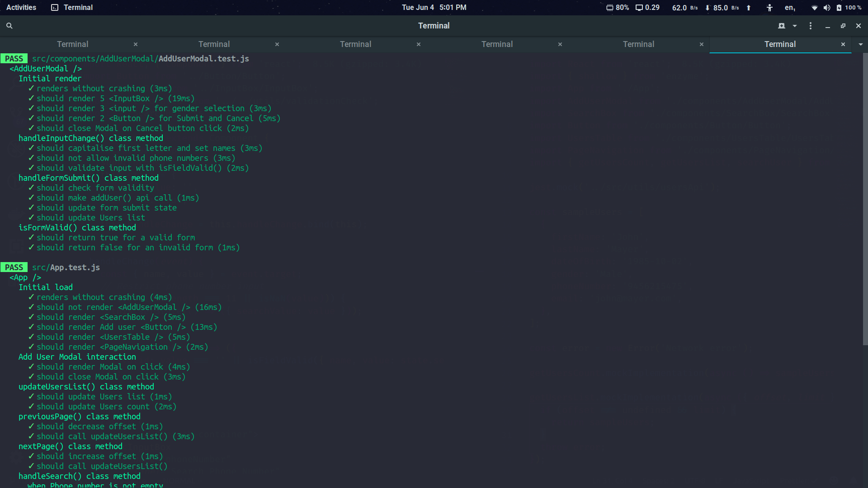Expand the tab list dropdown arrow

(860, 44)
